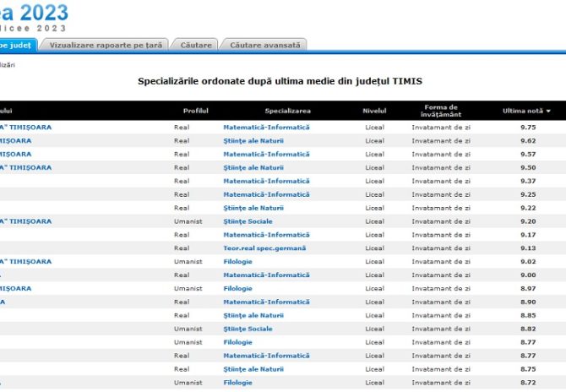The width and height of the screenshot is (566, 392).
Task: Open Matematică-Informatică link with score 9.37
Action: (x=266, y=181)
